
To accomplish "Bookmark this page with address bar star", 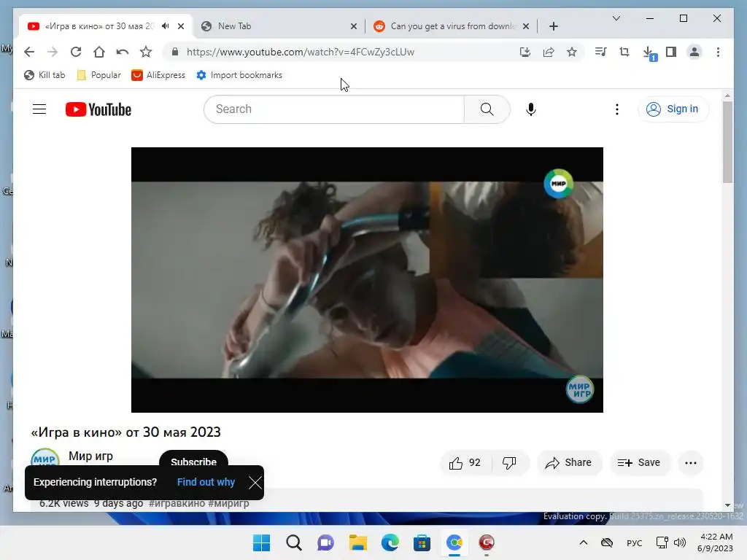I will (x=572, y=52).
